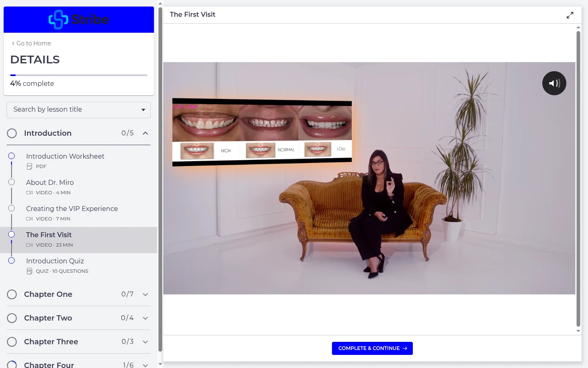Toggle completion circle for Creating the VIP Experience
The image size is (588, 368).
pos(11,208)
